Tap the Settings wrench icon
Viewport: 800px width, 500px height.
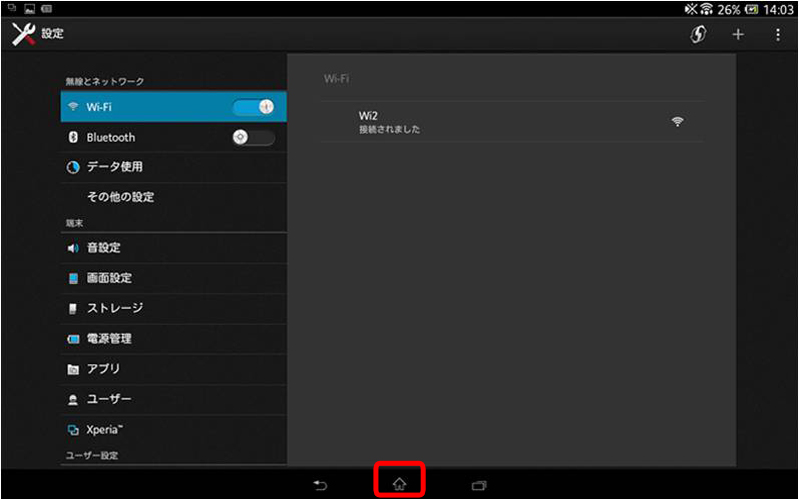23,34
